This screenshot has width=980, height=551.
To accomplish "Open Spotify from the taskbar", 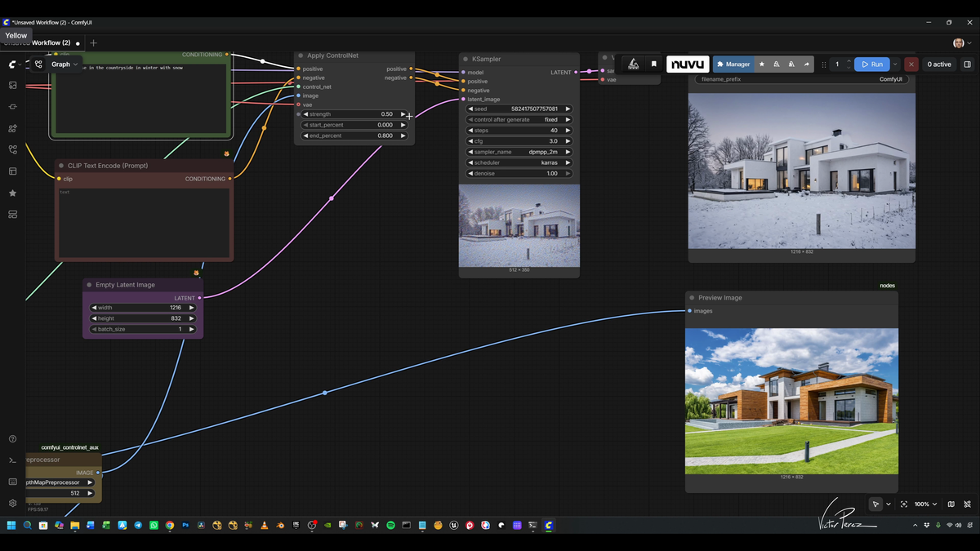I will tap(390, 526).
